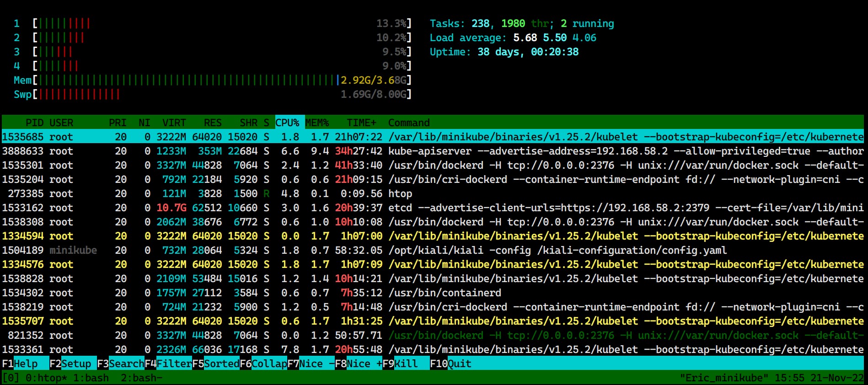Click the 9.4 MEM% value of kube-apiserver

click(320, 151)
